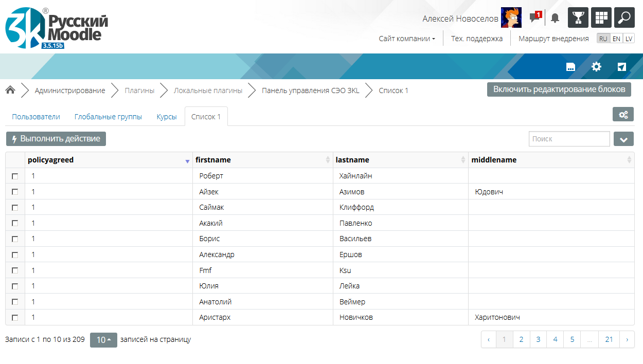Image resolution: width=643 pixels, height=364 pixels.
Task: Open the notifications bell
Action: [555, 18]
